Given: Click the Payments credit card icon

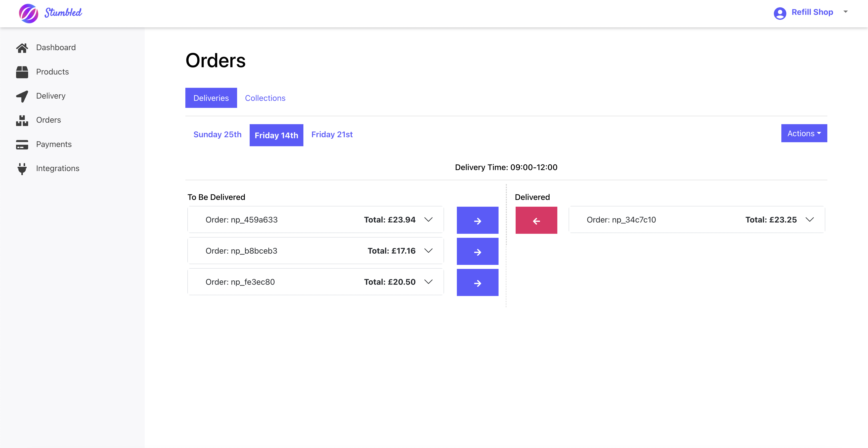Looking at the screenshot, I should pos(22,144).
